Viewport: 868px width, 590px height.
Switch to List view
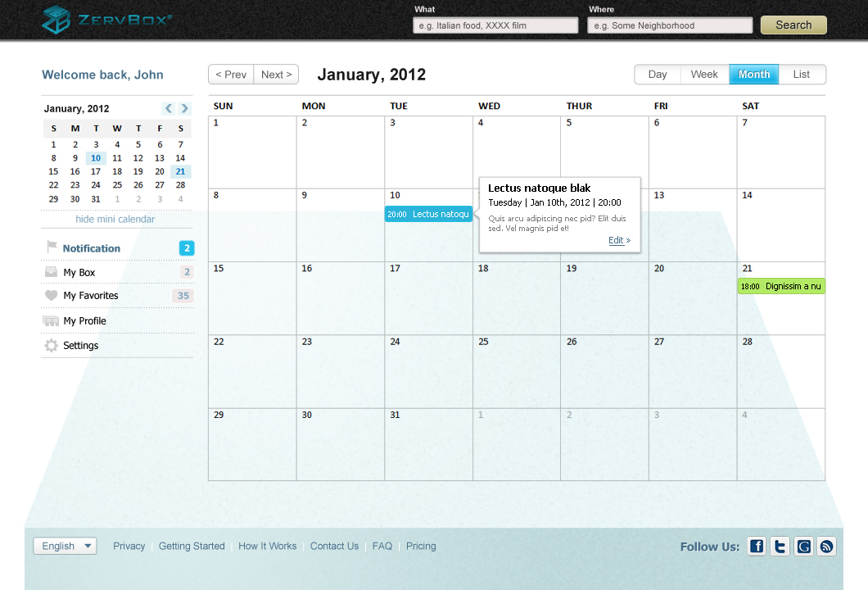(801, 75)
